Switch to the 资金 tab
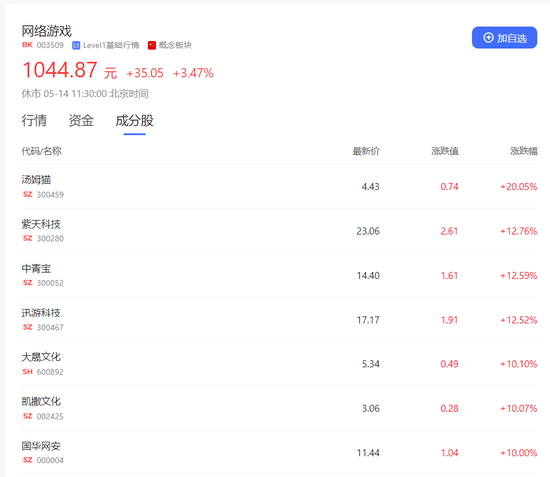The width and height of the screenshot is (550, 477). pyautogui.click(x=81, y=120)
